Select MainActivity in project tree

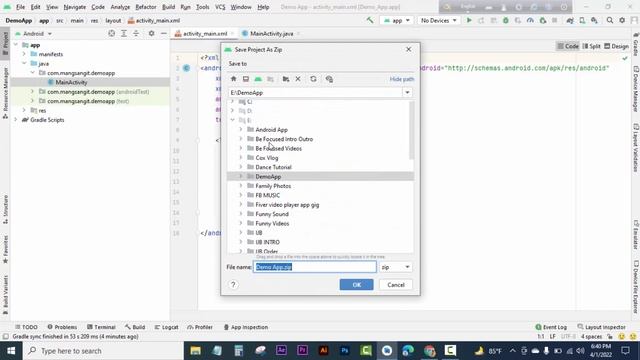[71, 82]
